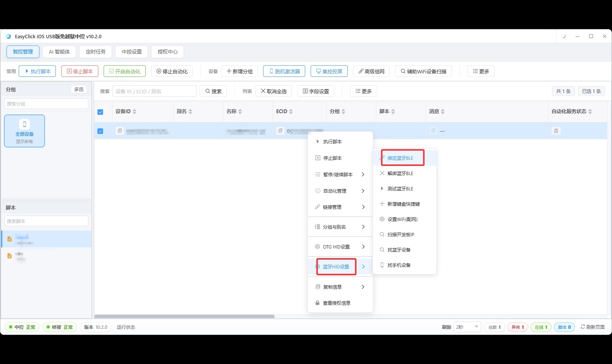Click the lock icon of 查看授权信息
The image size is (612, 364).
coord(317,303)
